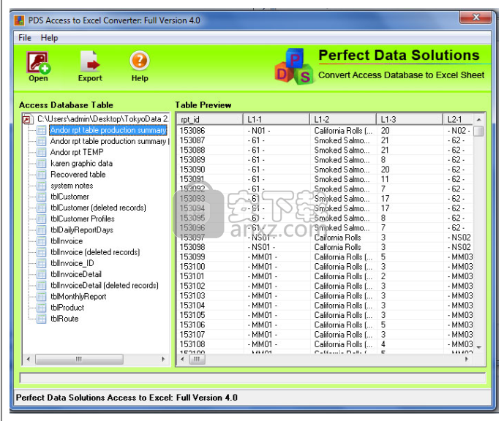Select the C:\Users\admin\Desktop\TokyoData root node
The height and width of the screenshot is (421, 504).
[x=102, y=119]
